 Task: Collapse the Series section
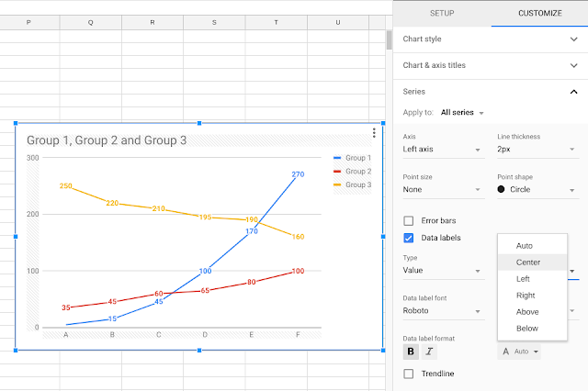coord(491,92)
